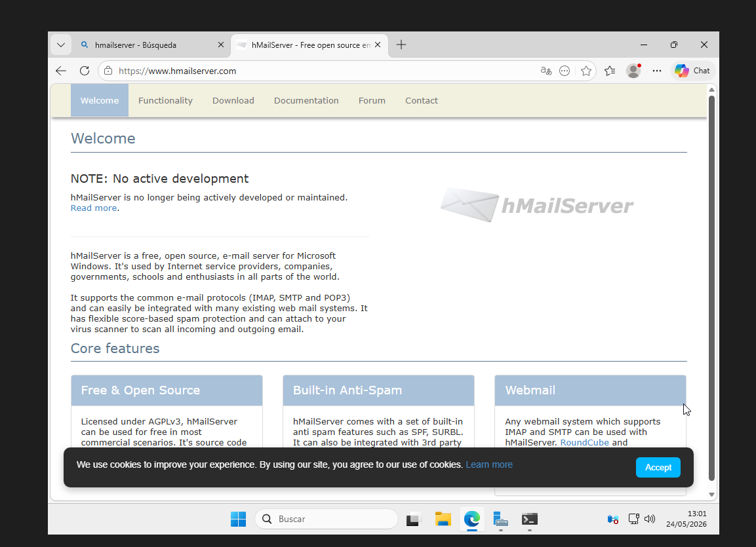Screen dimensions: 756x547
Task: Follow the Read more link
Action: click(94, 208)
